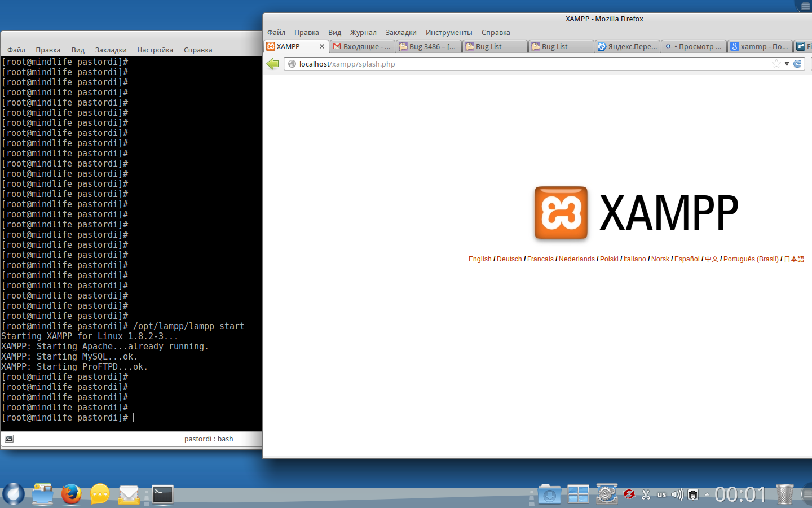Choose the Português (Brasil) language link
812x508 pixels.
click(751, 259)
